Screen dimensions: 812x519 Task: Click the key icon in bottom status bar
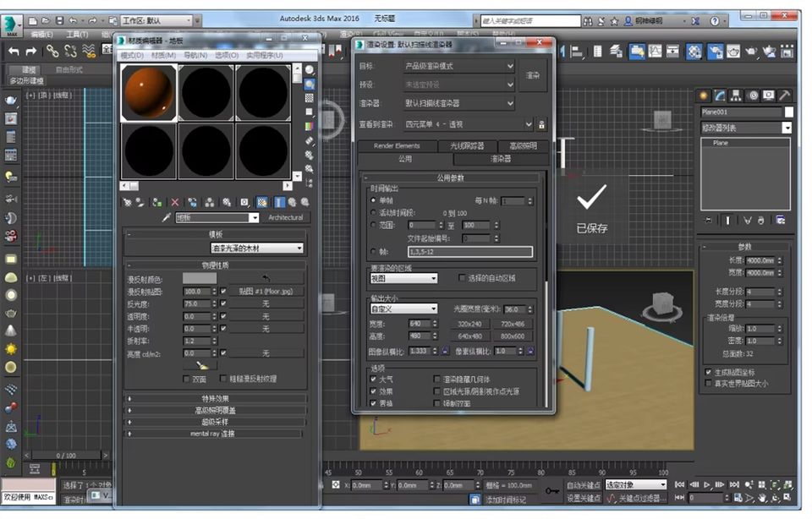pos(551,490)
